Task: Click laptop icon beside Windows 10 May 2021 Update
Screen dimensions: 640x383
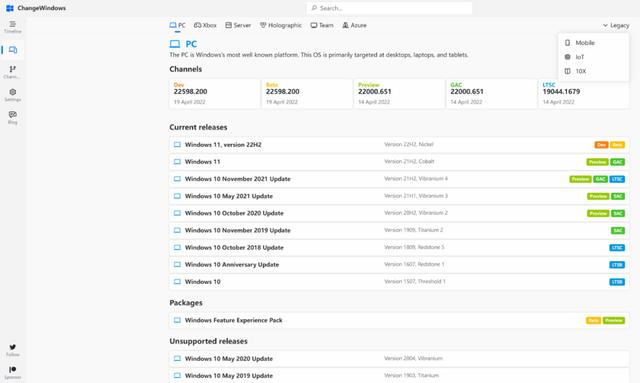Action: tap(177, 196)
